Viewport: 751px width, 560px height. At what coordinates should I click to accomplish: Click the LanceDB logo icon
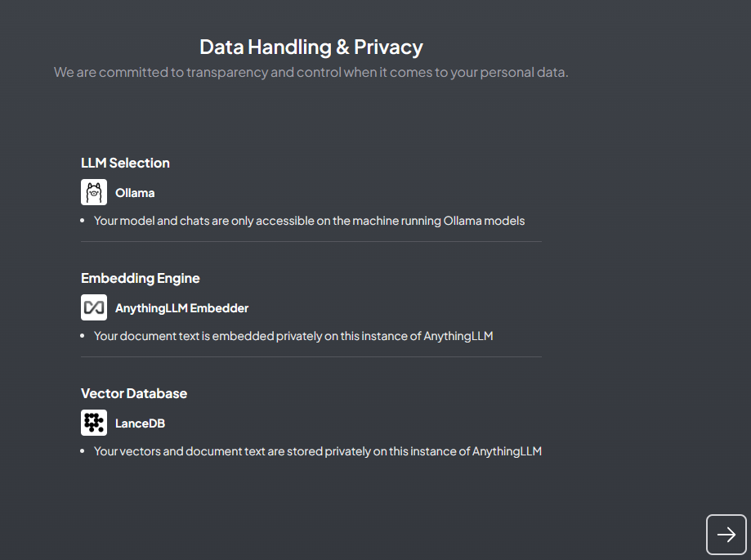pos(94,423)
